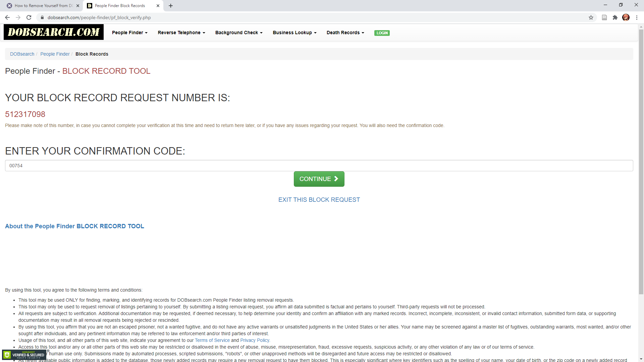Open the Background Check dropdown

point(239,33)
